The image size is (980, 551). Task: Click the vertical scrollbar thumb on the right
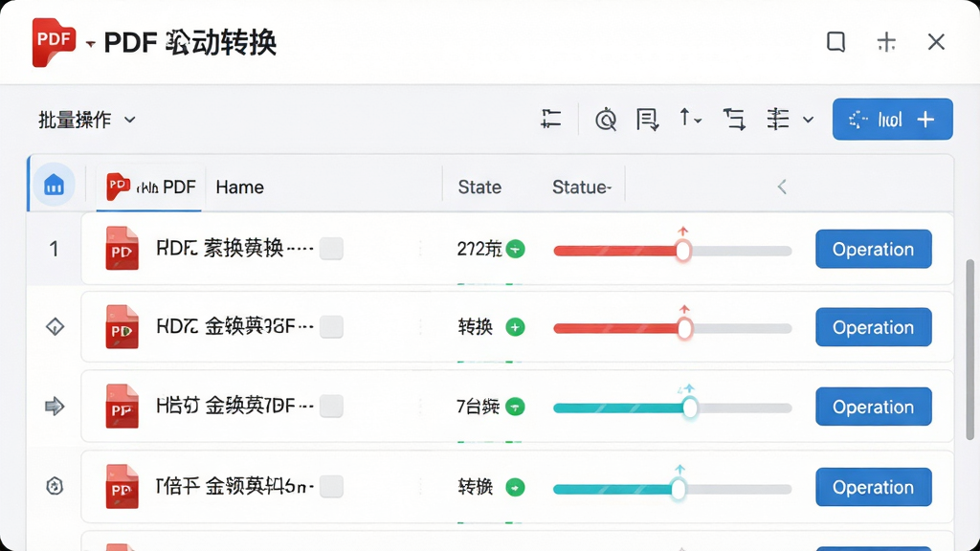point(969,350)
